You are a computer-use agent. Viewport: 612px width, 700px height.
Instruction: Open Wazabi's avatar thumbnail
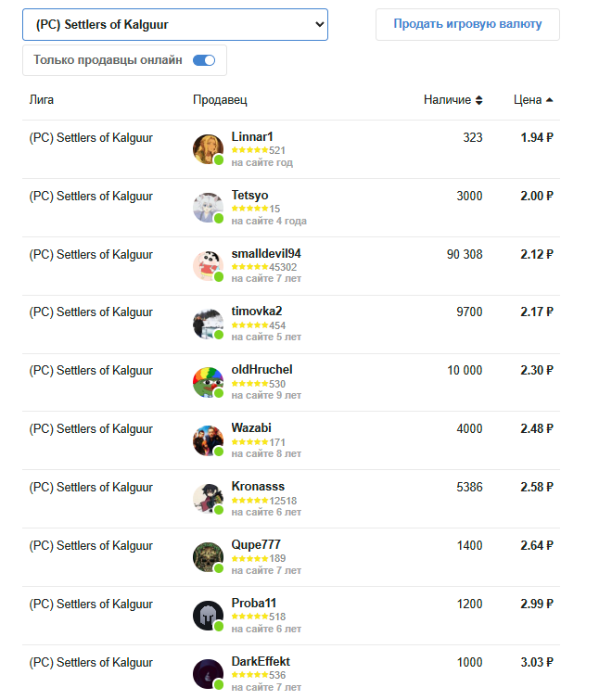[x=208, y=441]
